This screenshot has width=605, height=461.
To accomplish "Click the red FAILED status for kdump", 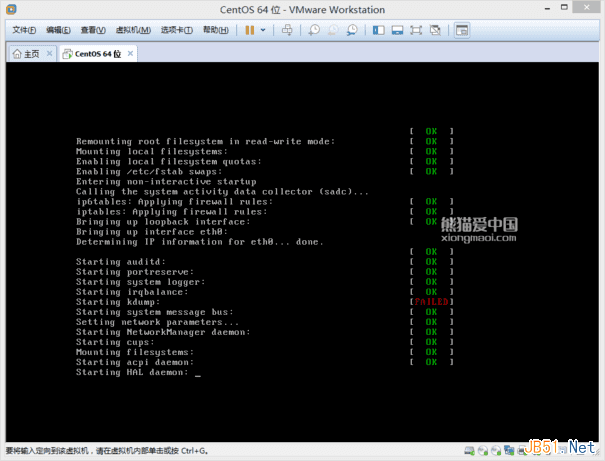I will coord(431,302).
